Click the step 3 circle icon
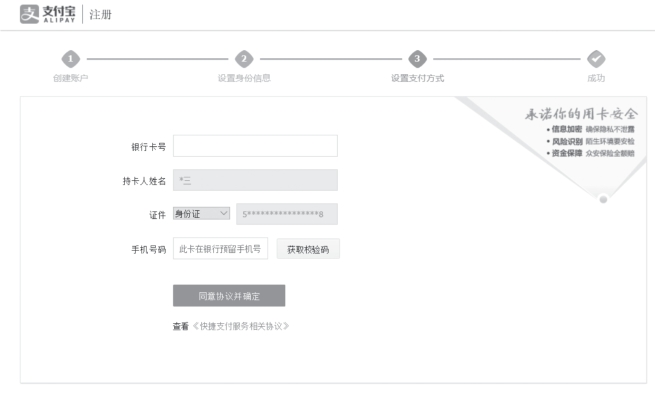Image resolution: width=655 pixels, height=401 pixels. [x=417, y=60]
